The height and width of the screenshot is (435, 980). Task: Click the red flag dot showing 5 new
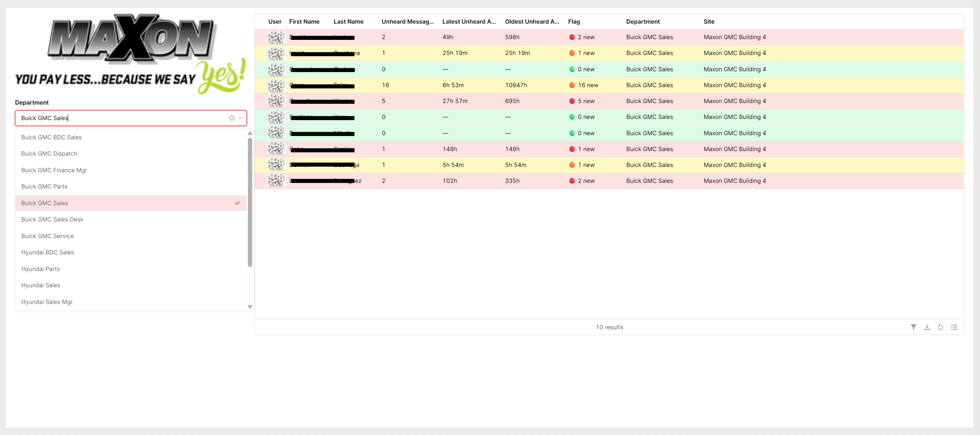[x=572, y=101]
